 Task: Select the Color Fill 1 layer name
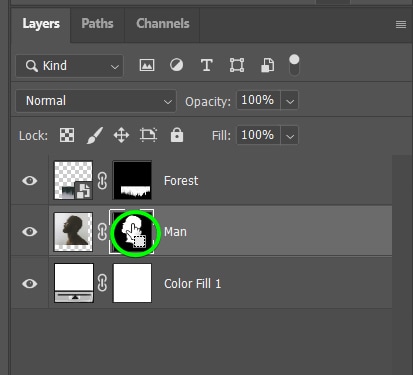click(x=193, y=284)
